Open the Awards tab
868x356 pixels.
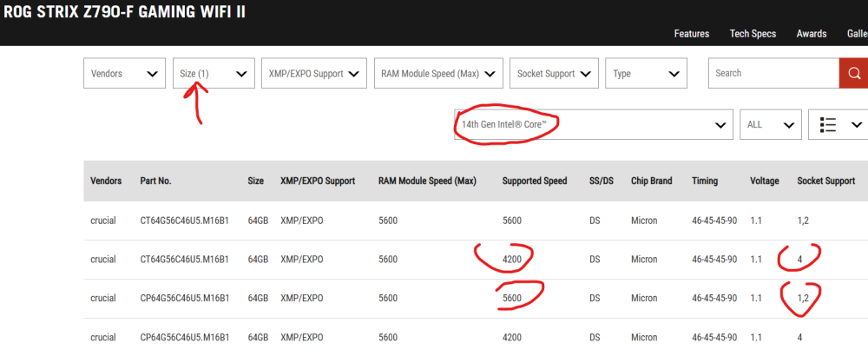coord(812,34)
